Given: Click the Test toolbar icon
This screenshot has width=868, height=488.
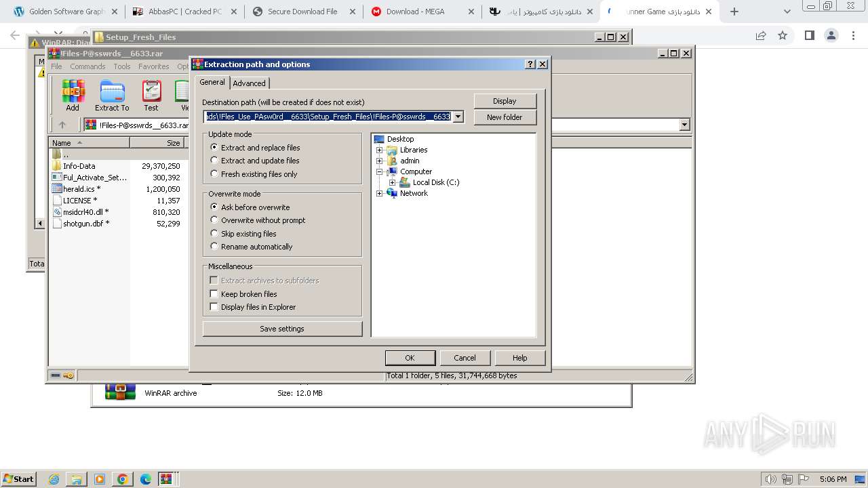Looking at the screenshot, I should [x=151, y=96].
